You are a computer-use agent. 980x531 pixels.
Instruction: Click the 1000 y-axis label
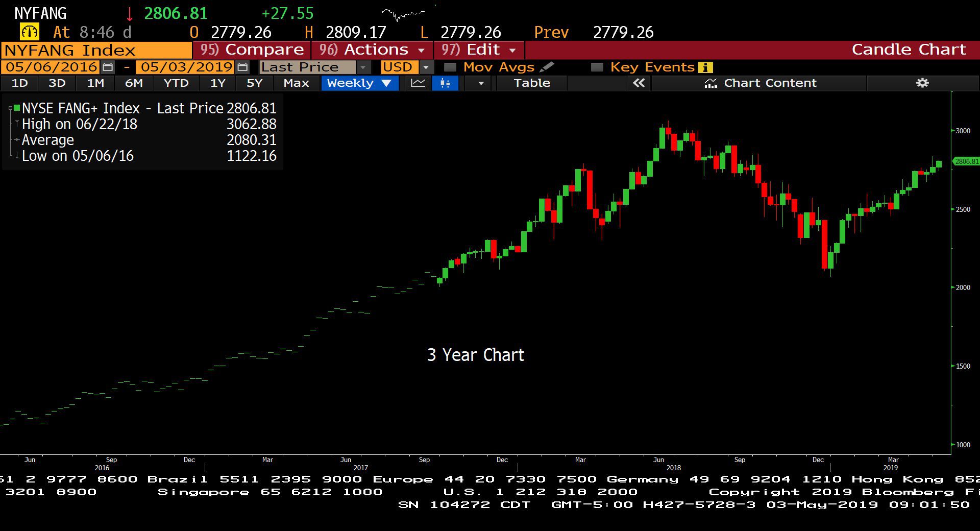(x=963, y=445)
